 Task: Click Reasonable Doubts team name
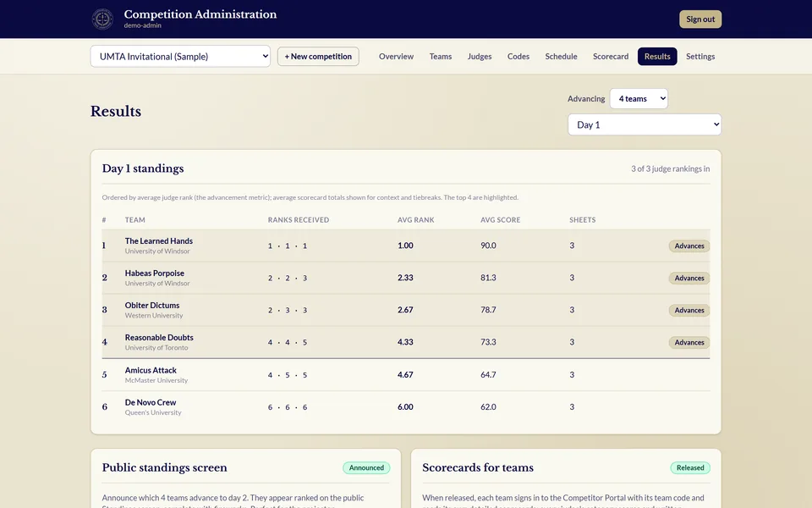(159, 338)
